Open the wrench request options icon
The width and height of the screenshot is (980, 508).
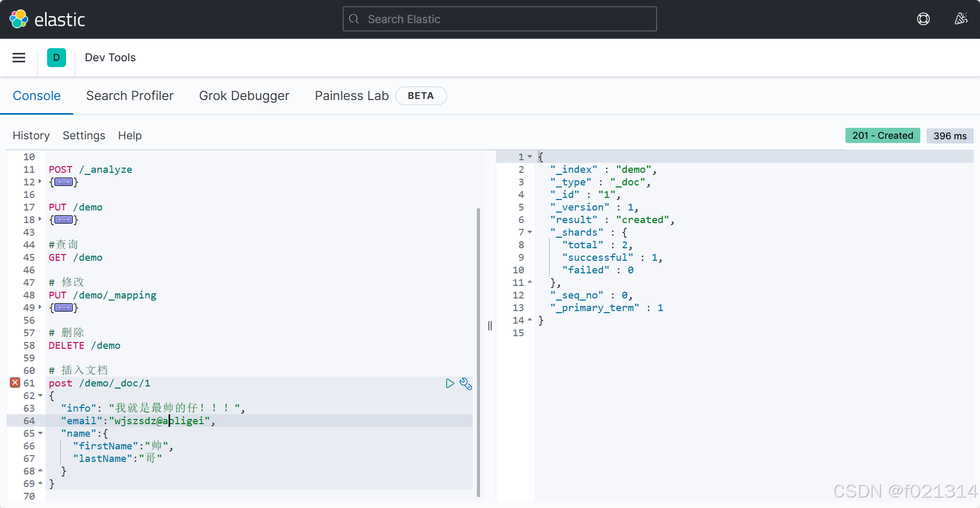pyautogui.click(x=465, y=383)
